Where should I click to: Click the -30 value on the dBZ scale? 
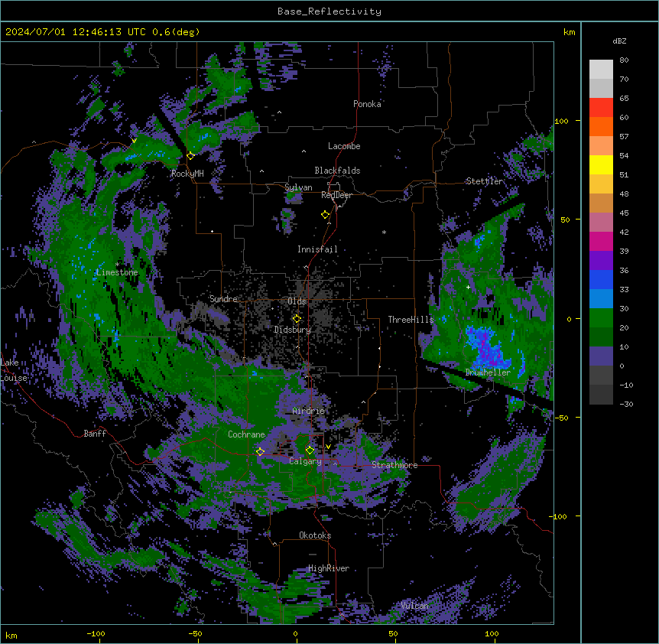click(626, 405)
